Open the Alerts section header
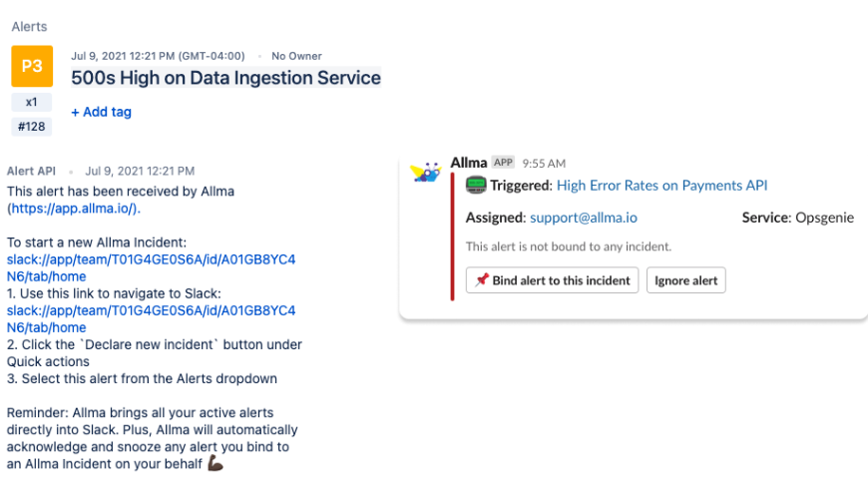This screenshot has width=868, height=494. 29,27
